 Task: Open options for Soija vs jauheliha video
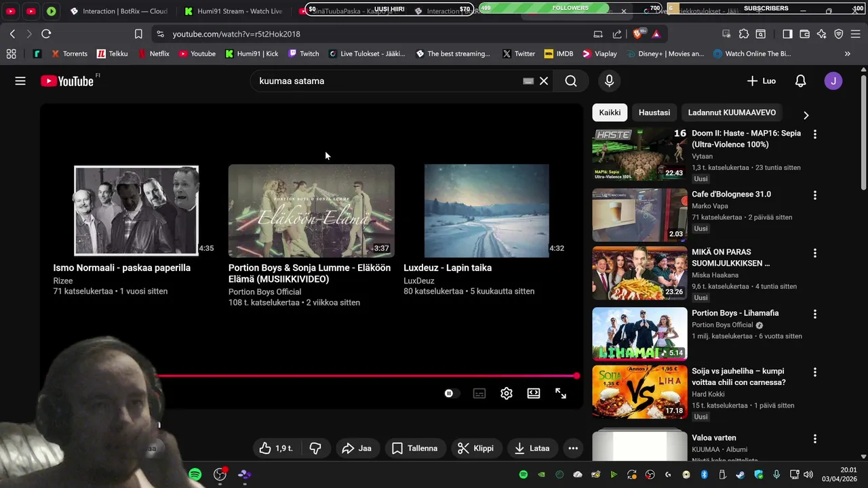pos(814,372)
